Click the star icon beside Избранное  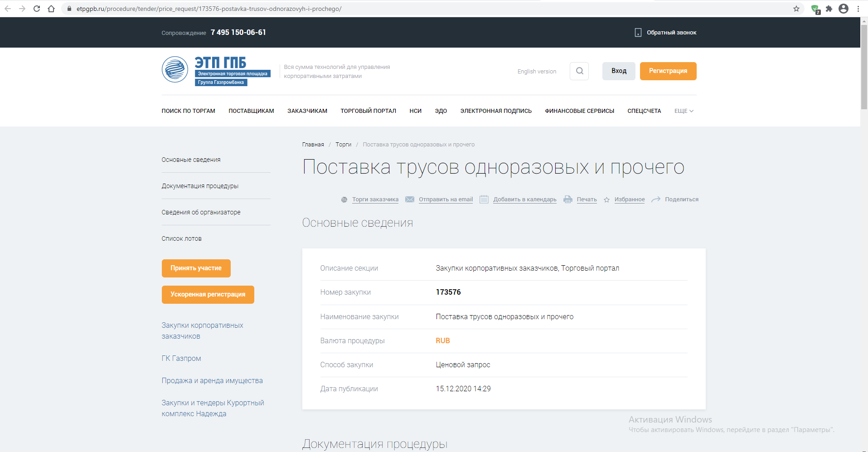point(606,200)
